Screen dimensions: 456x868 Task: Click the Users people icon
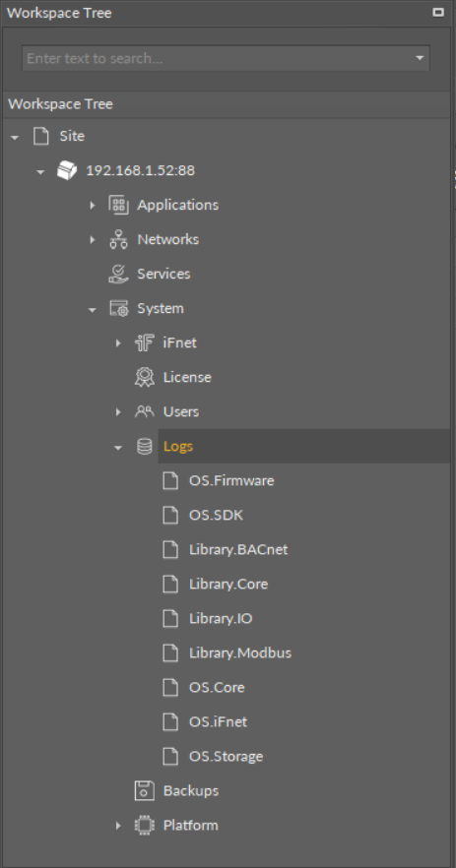click(x=144, y=411)
